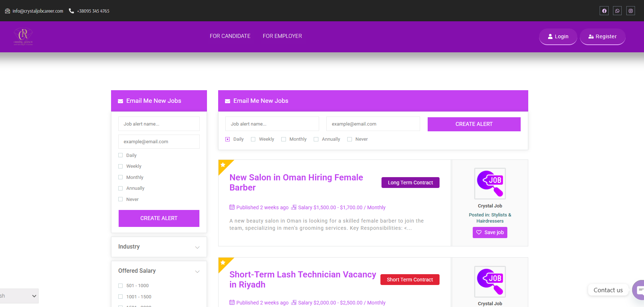Click Crystal Job logo on Lash Technician listing

pyautogui.click(x=490, y=282)
